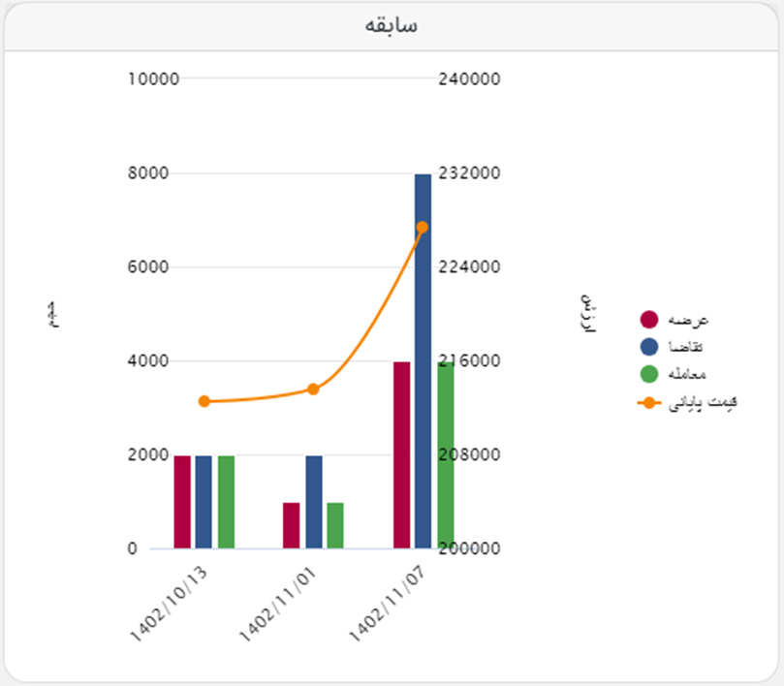Select the green معامله bar for 1402/10/13

coord(226,502)
